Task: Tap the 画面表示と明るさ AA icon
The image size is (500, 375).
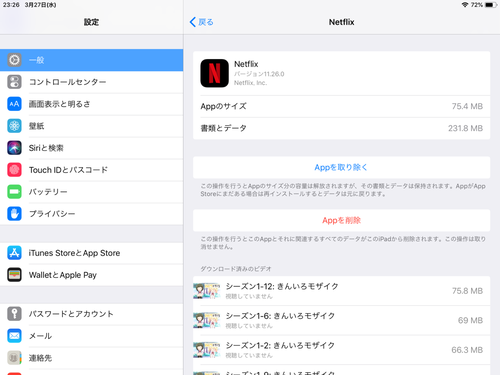Action: [14, 104]
